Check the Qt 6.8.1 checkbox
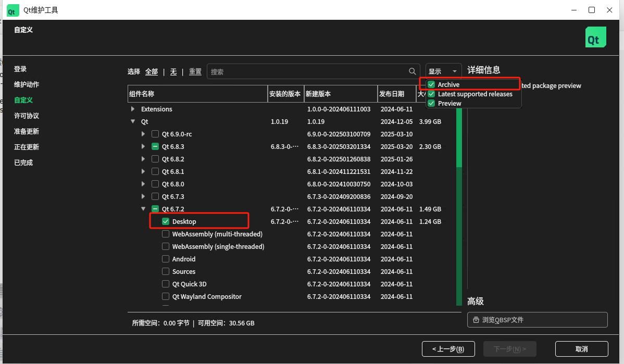 [155, 171]
